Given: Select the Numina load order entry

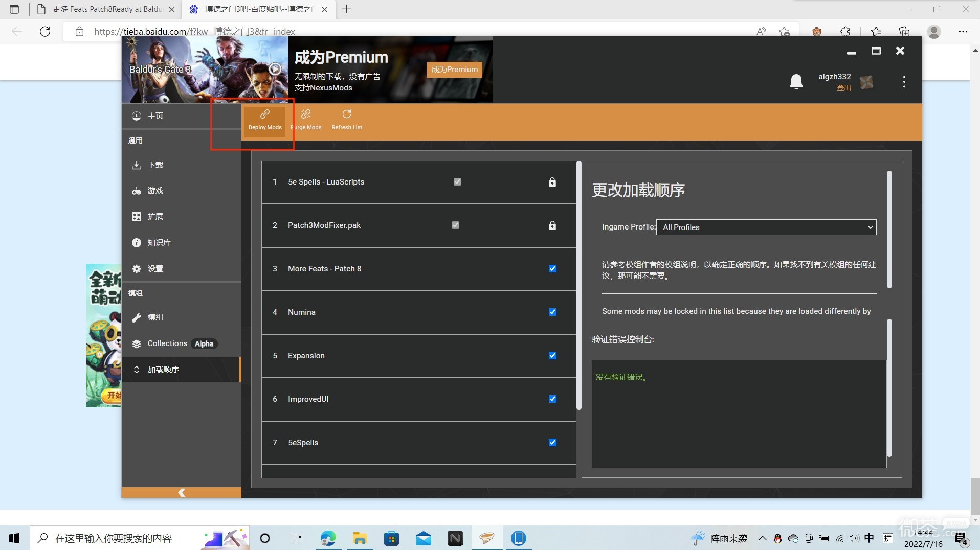Looking at the screenshot, I should (418, 312).
